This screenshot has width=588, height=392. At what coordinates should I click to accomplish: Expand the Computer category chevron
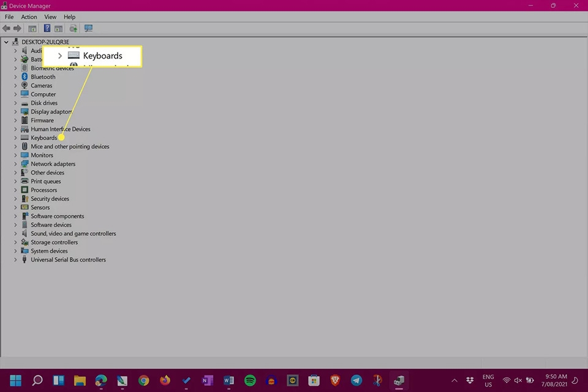tap(15, 94)
